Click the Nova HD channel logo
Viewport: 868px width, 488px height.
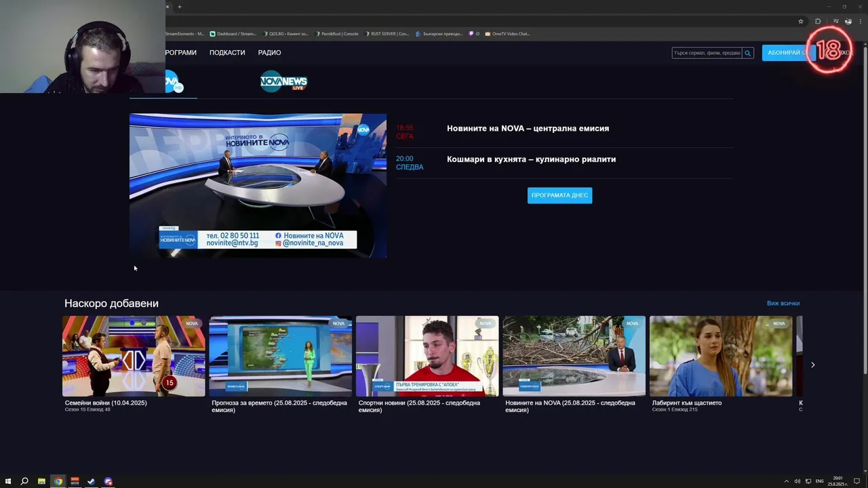(x=174, y=81)
